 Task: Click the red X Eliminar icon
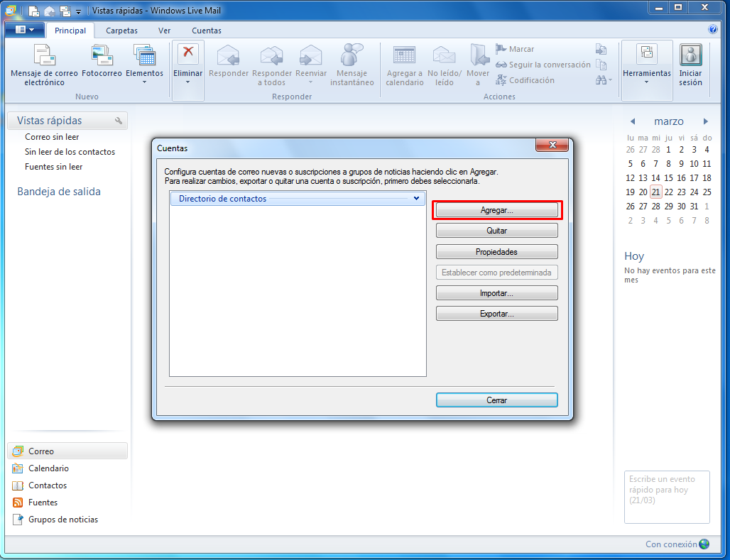coord(187,53)
